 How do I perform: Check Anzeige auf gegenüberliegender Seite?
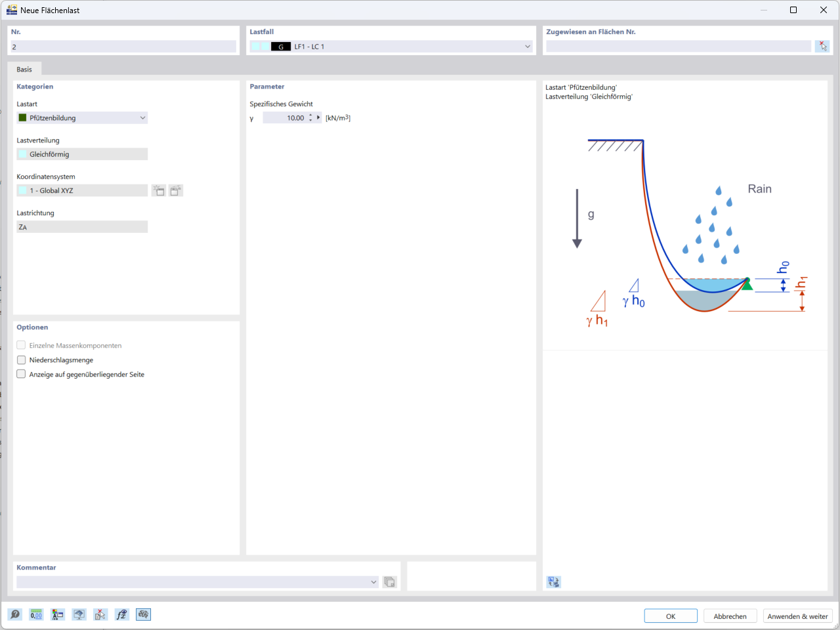tap(20, 374)
